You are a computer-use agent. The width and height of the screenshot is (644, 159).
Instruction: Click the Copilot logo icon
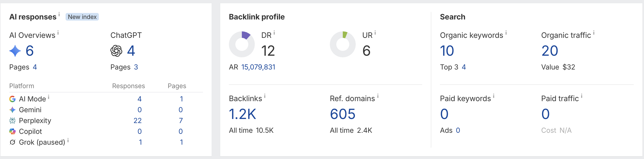point(12,131)
